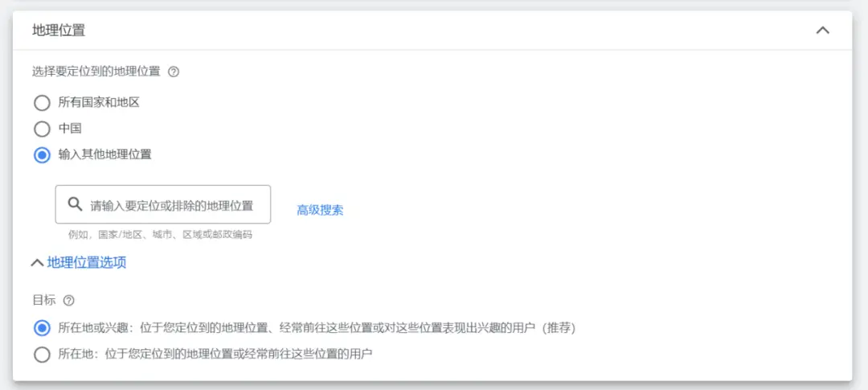Click the magnifier icon in the location search box
This screenshot has width=868, height=390.
coord(75,204)
